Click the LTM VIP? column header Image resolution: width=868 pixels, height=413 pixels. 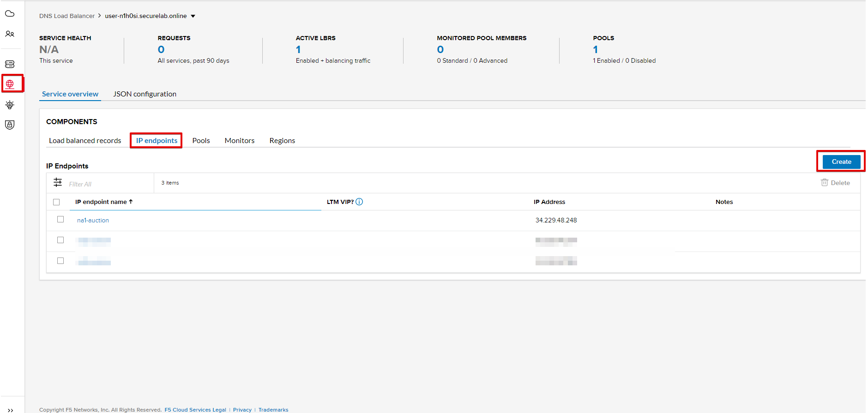point(340,202)
